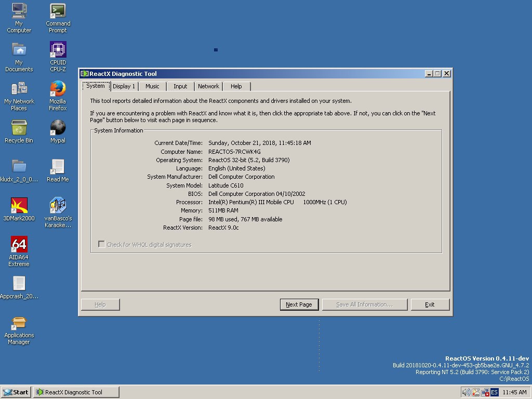Open the Help tab
Image resolution: width=532 pixels, height=399 pixels.
pos(236,87)
